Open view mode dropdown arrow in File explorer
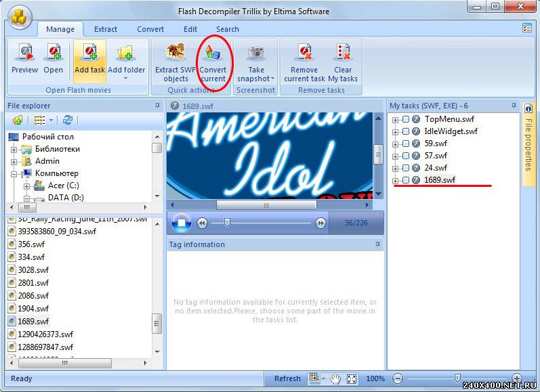Viewport: 540px width, 392px height. 51,120
